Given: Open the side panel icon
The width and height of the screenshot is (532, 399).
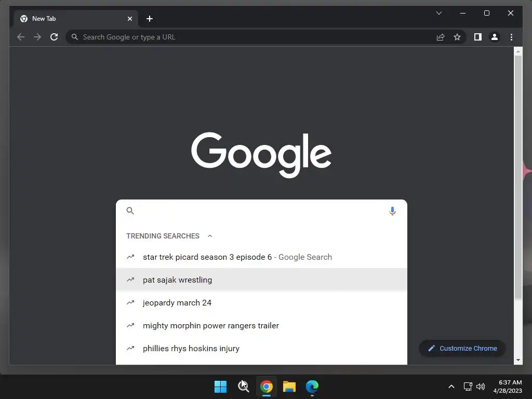Looking at the screenshot, I should click(478, 37).
